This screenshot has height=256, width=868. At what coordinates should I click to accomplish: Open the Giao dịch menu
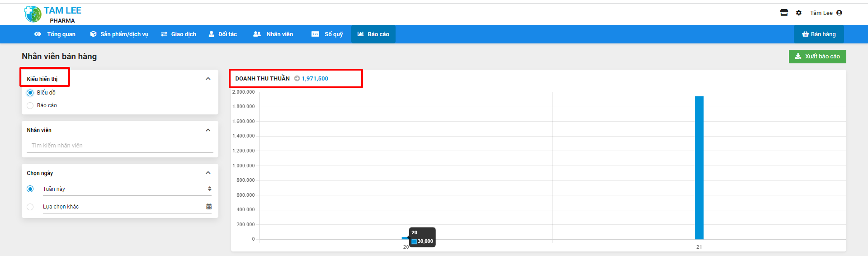[x=179, y=34]
